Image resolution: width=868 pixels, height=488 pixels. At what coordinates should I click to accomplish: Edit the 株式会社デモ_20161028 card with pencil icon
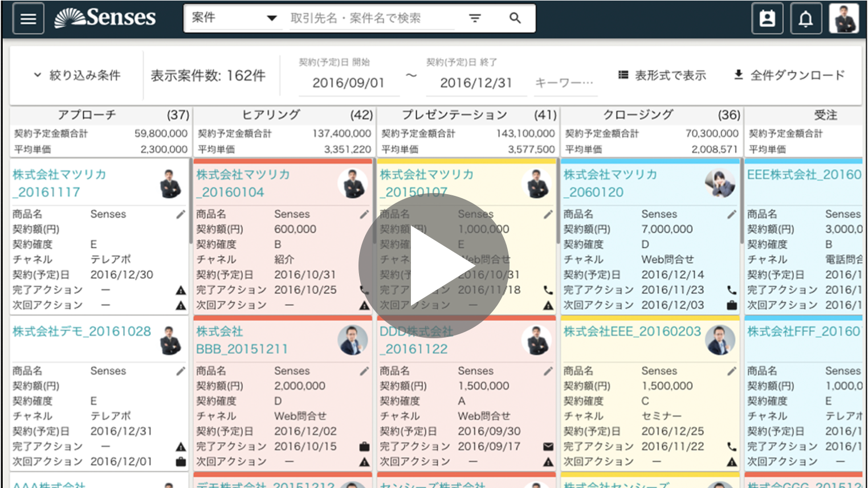pos(181,371)
